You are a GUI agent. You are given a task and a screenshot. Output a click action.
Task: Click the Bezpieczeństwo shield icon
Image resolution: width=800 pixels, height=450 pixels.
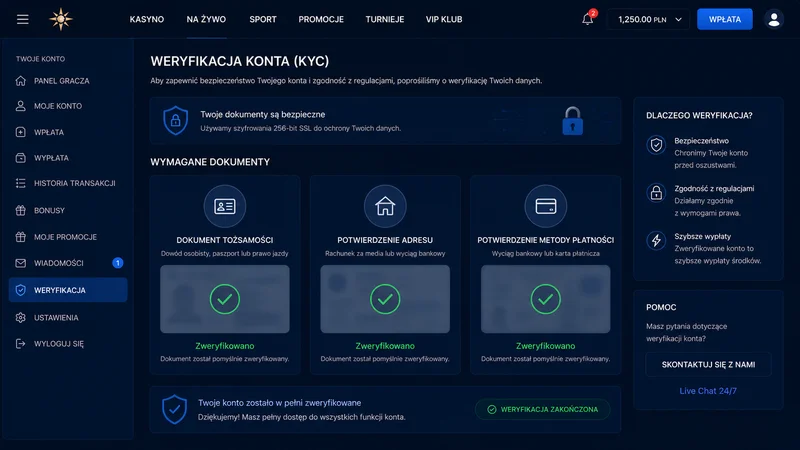tap(656, 145)
